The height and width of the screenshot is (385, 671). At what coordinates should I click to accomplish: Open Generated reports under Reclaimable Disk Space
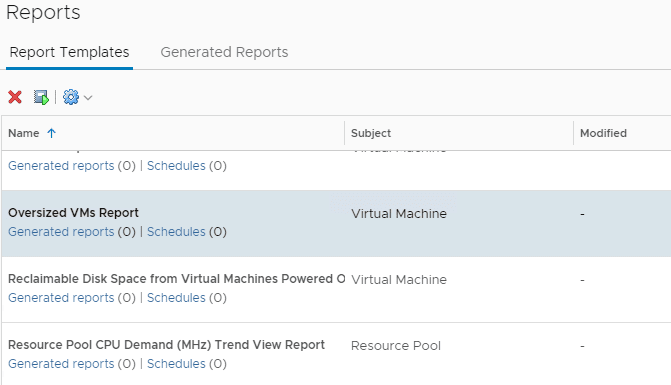point(61,298)
